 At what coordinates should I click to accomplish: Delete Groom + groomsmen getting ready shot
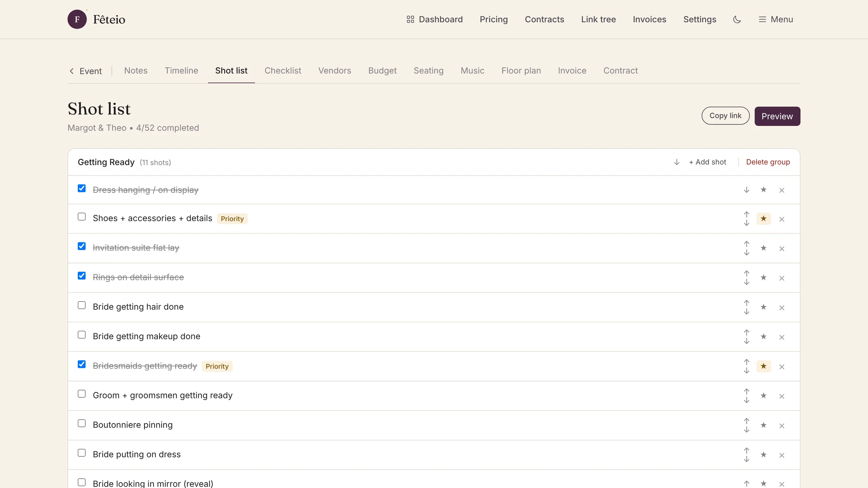click(782, 396)
